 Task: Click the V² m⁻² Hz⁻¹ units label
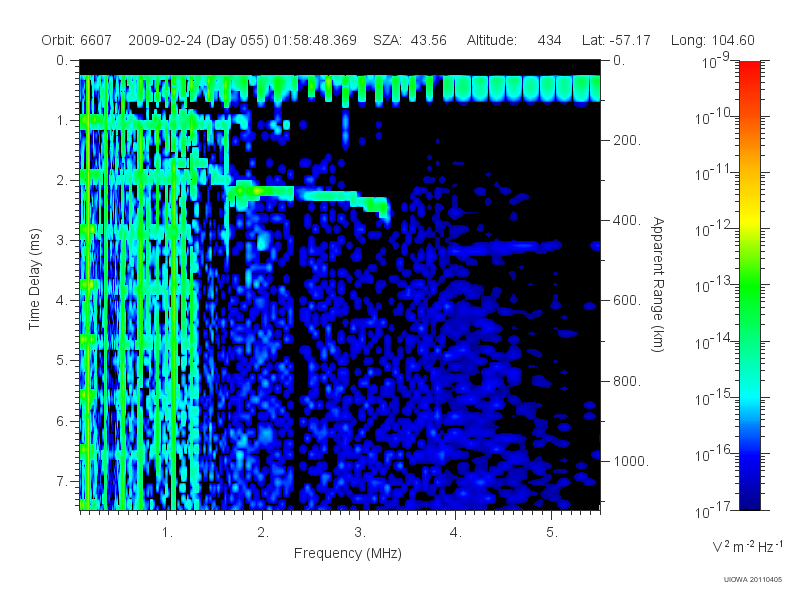pos(747,546)
